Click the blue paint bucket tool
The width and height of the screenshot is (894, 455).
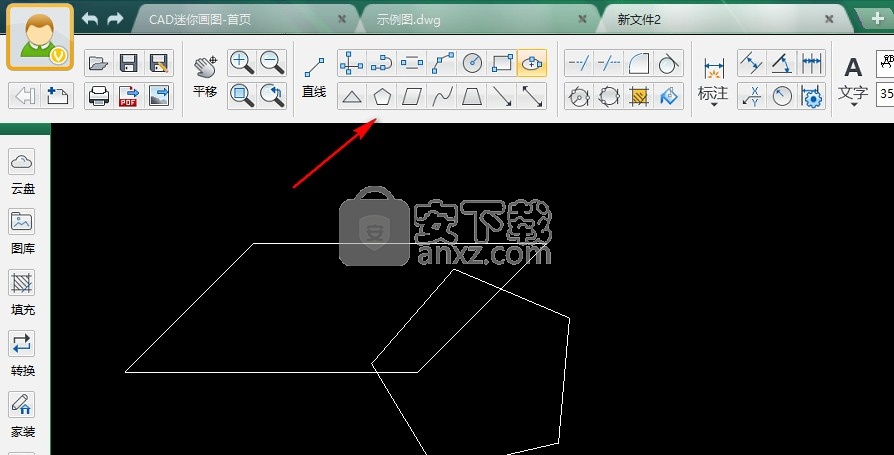(x=668, y=96)
